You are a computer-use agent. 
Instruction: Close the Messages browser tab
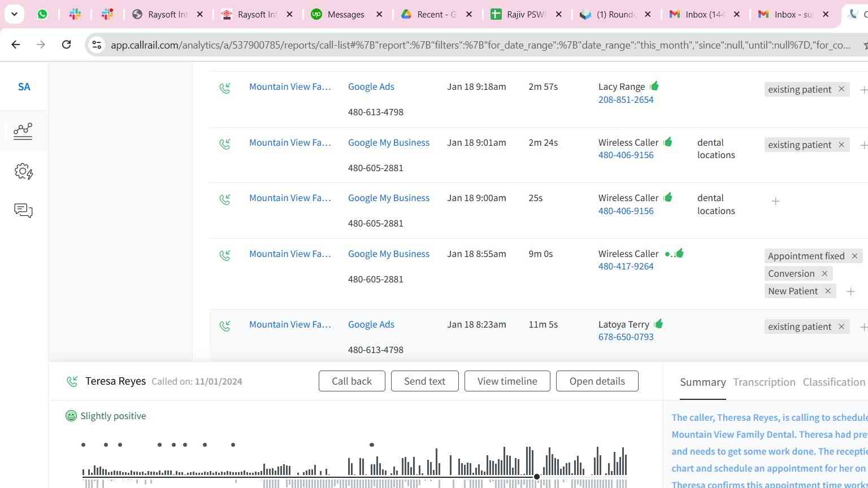click(380, 14)
